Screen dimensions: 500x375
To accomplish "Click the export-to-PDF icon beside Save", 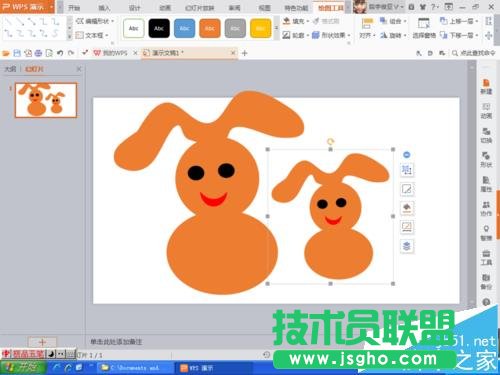I will [x=28, y=53].
